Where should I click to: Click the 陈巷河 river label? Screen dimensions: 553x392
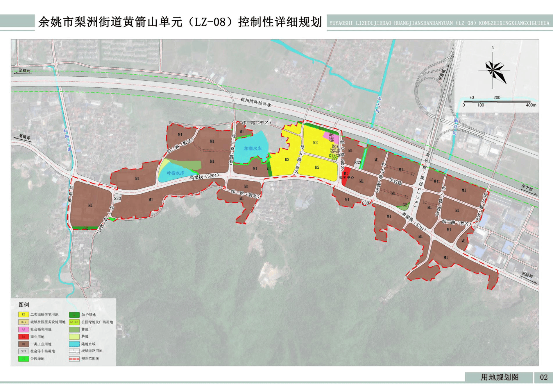pos(455,127)
